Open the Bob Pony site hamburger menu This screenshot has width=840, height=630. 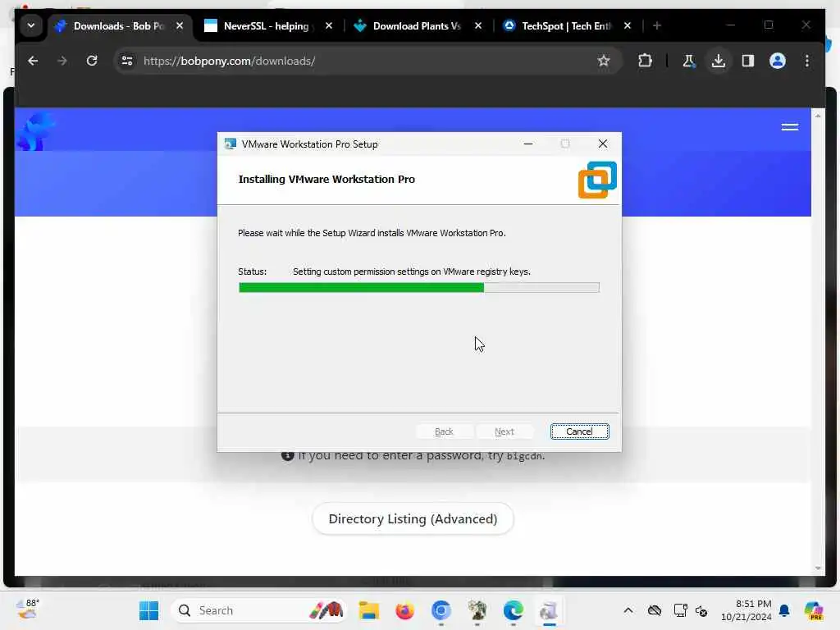(x=790, y=127)
